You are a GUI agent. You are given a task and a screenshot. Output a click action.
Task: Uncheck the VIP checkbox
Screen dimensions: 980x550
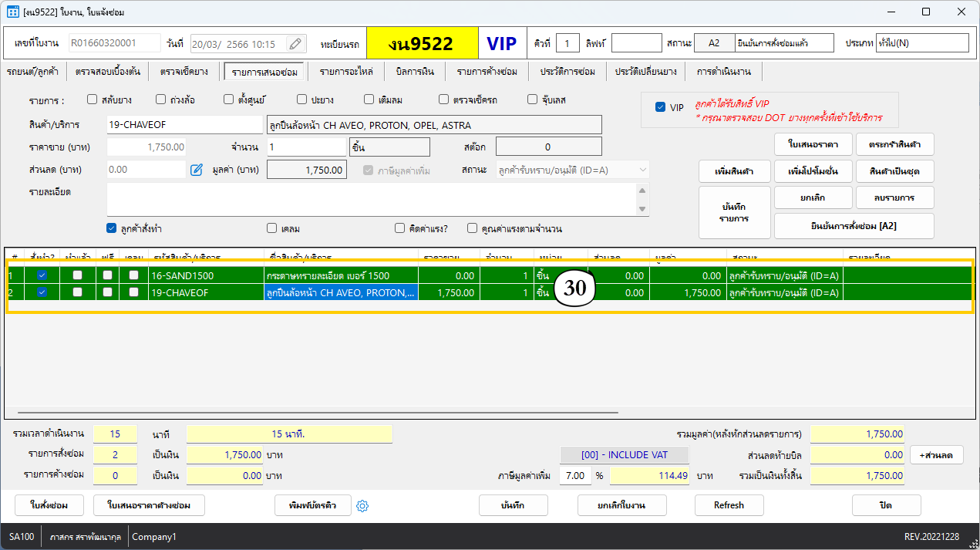[660, 107]
